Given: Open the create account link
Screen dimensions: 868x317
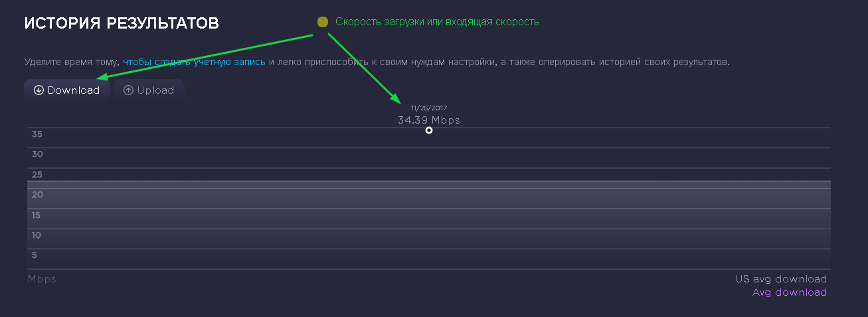Looking at the screenshot, I should (194, 62).
